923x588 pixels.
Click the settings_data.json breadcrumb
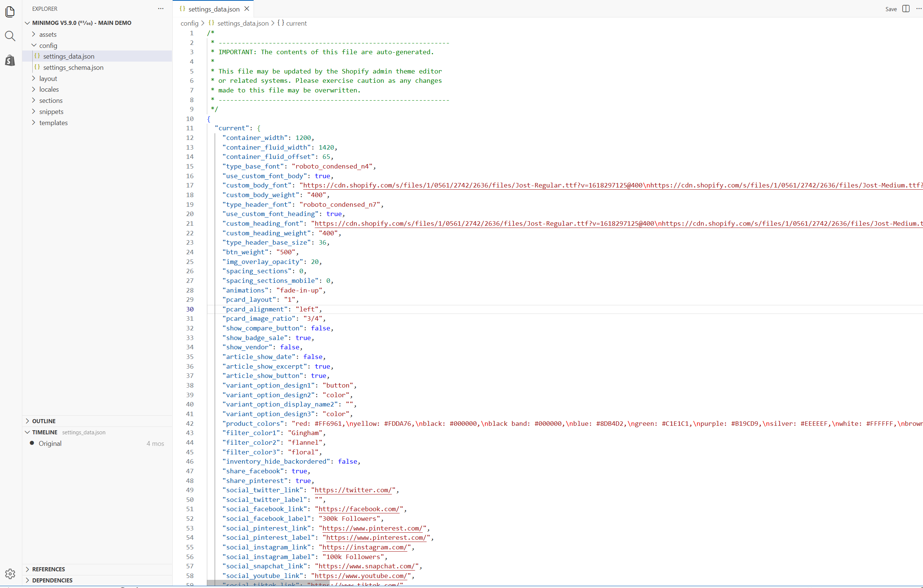[243, 23]
